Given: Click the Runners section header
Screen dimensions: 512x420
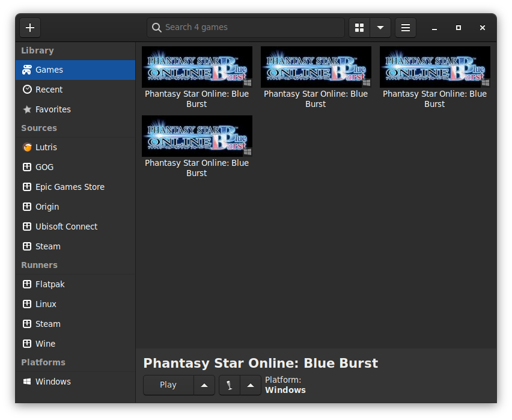Looking at the screenshot, I should click(39, 265).
